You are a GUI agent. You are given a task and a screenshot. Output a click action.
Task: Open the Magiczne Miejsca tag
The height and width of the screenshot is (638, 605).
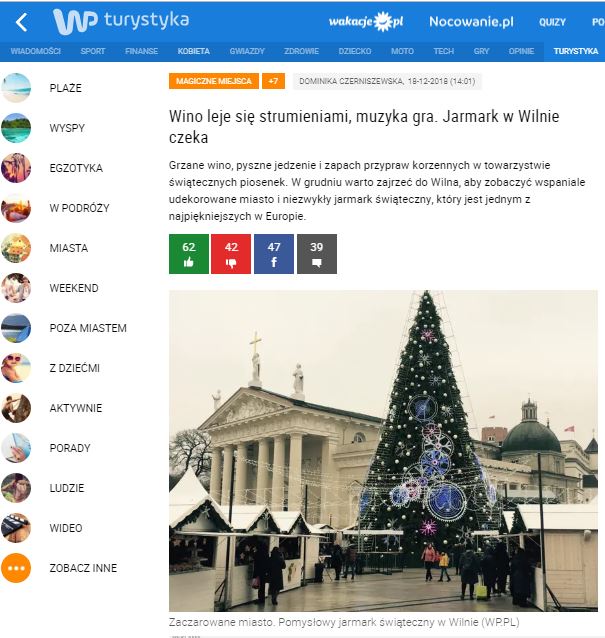(214, 81)
